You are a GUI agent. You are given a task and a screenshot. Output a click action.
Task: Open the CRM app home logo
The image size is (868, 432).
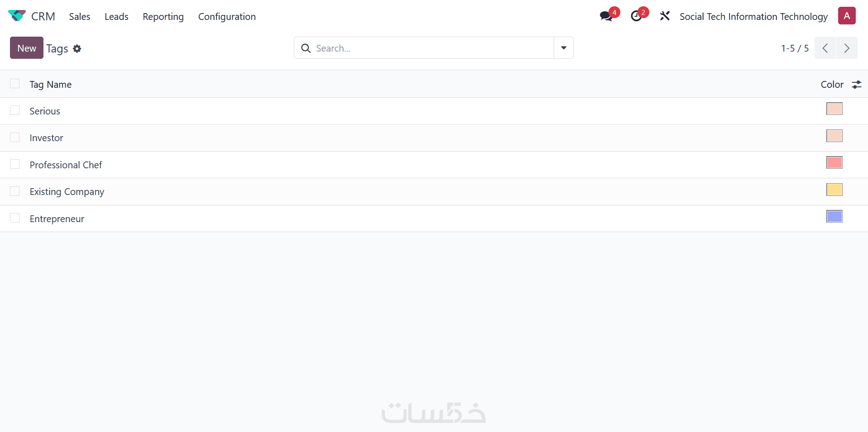pos(17,16)
